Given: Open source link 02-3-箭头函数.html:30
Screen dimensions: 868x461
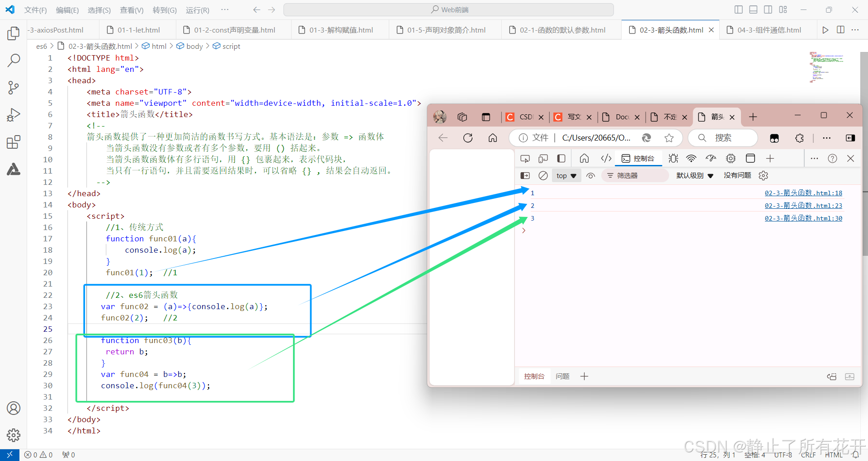Looking at the screenshot, I should (x=803, y=218).
